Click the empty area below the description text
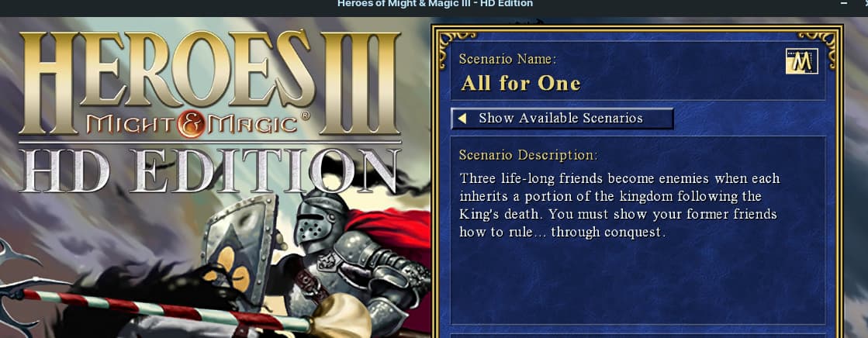The width and height of the screenshot is (868, 338). [637, 282]
